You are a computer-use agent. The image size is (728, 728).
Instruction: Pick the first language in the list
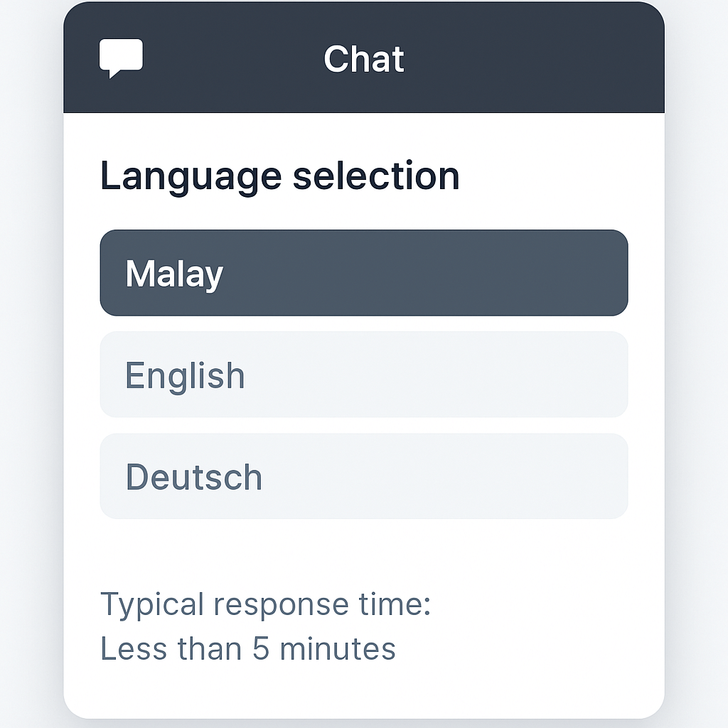[363, 273]
